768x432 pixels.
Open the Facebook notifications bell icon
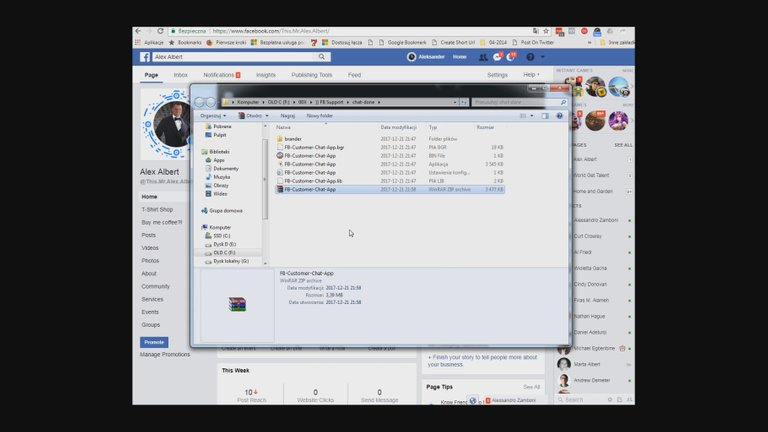(510, 57)
